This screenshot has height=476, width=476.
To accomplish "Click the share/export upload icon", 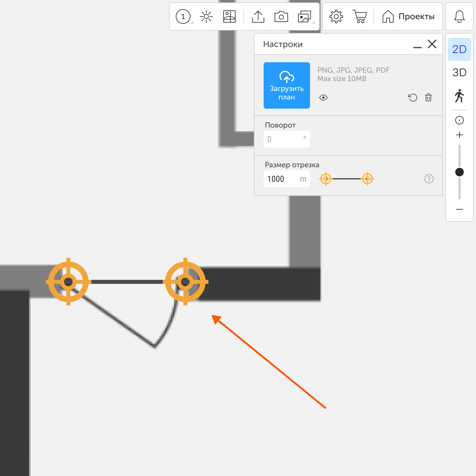I will tap(258, 16).
